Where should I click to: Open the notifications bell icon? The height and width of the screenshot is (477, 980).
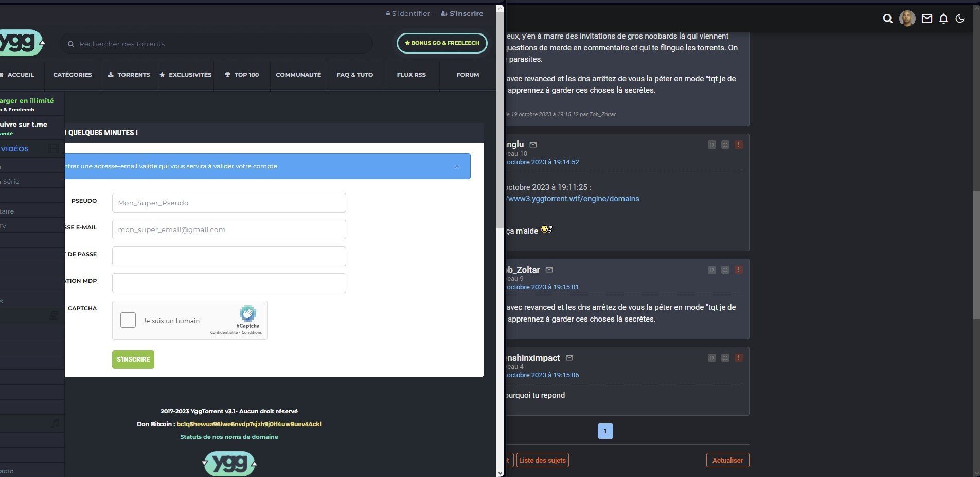(943, 19)
